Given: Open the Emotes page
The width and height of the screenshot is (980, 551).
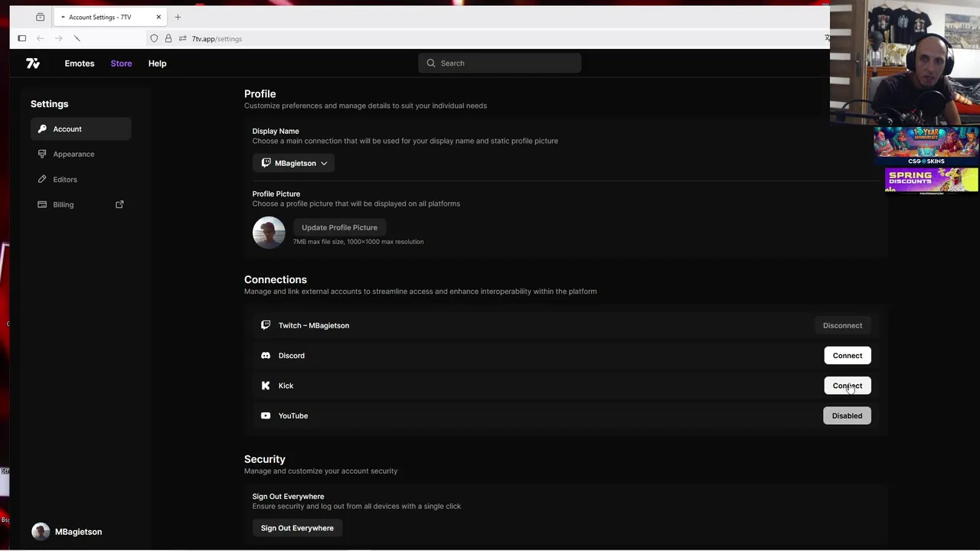Looking at the screenshot, I should click(80, 64).
